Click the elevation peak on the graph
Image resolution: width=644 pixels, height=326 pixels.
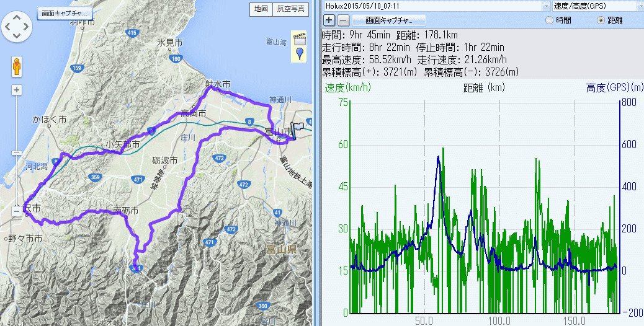tap(439, 157)
